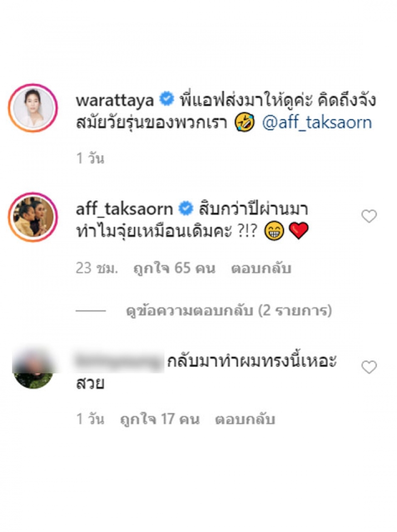The width and height of the screenshot is (397, 532).
Task: Reply to aff_taksaorn's comment via ตอบกลับ
Action: (x=261, y=268)
